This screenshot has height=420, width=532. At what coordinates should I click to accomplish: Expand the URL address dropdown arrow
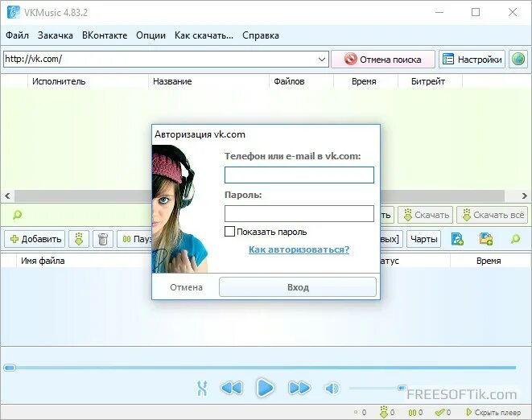pos(322,60)
